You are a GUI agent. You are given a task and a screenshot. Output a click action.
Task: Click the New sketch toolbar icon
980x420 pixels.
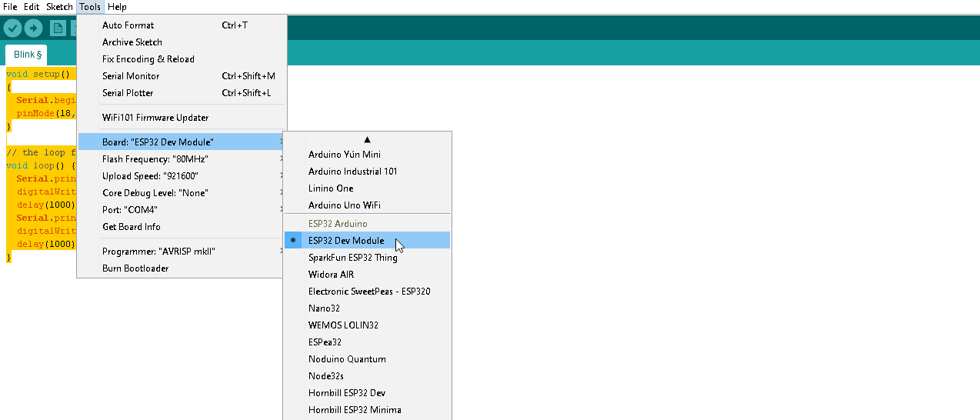(x=58, y=28)
